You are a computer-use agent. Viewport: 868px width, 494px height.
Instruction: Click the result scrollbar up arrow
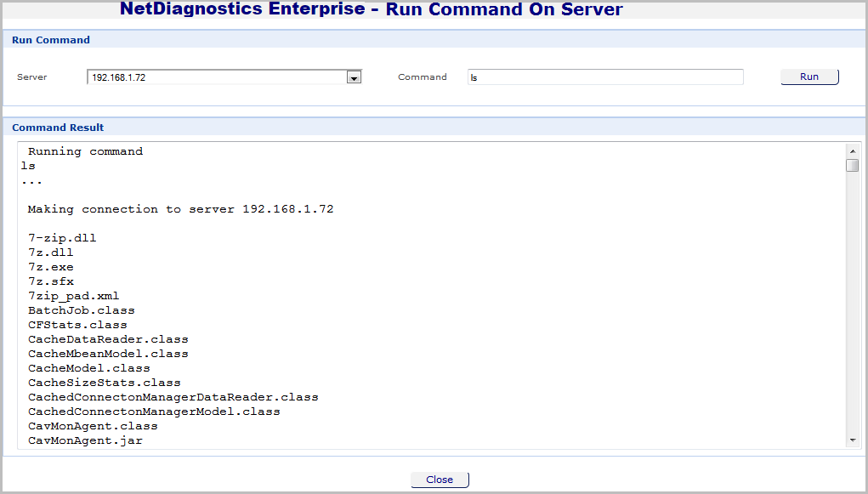click(853, 150)
